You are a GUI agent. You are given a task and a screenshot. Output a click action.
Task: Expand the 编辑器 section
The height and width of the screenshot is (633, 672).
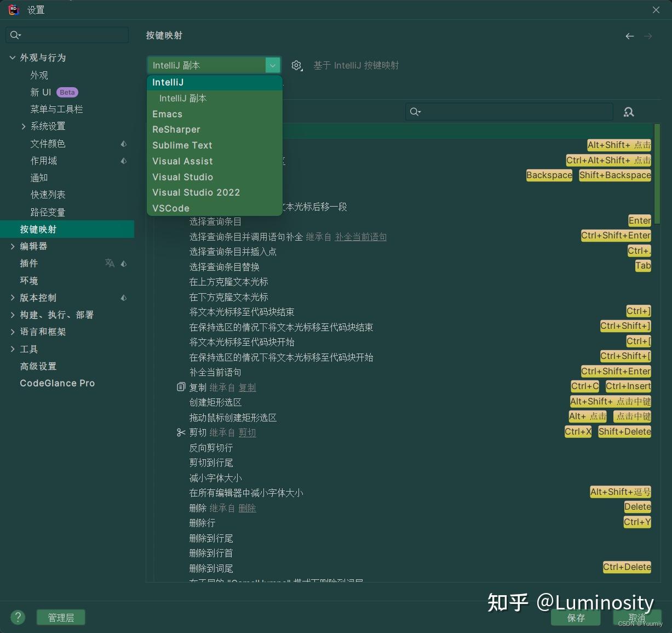click(13, 246)
